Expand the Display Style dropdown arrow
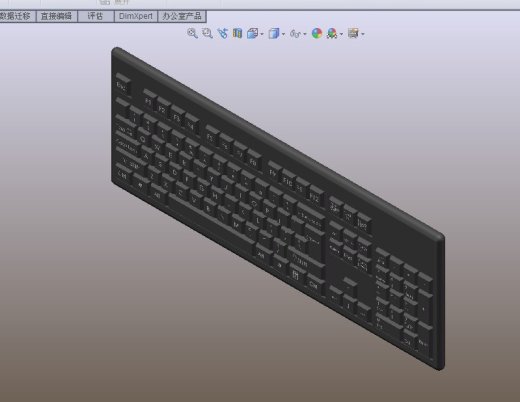520x402 pixels. (283, 34)
